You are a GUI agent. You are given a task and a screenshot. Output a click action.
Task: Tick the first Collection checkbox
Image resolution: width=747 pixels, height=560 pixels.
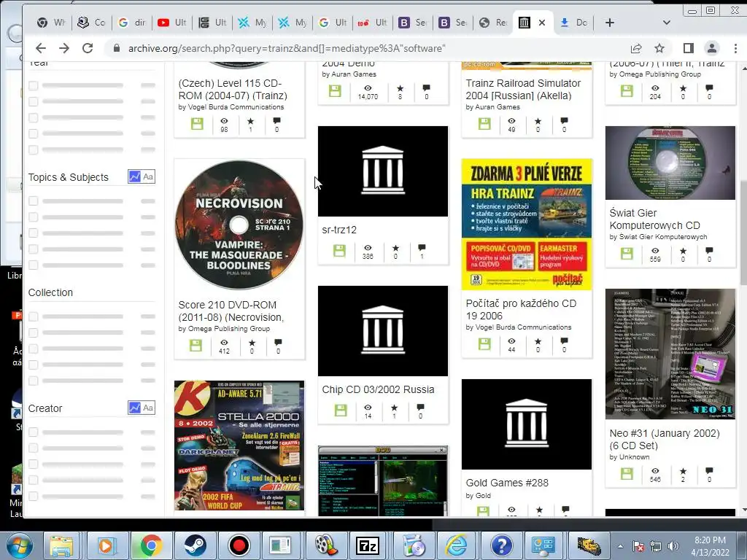tap(33, 316)
